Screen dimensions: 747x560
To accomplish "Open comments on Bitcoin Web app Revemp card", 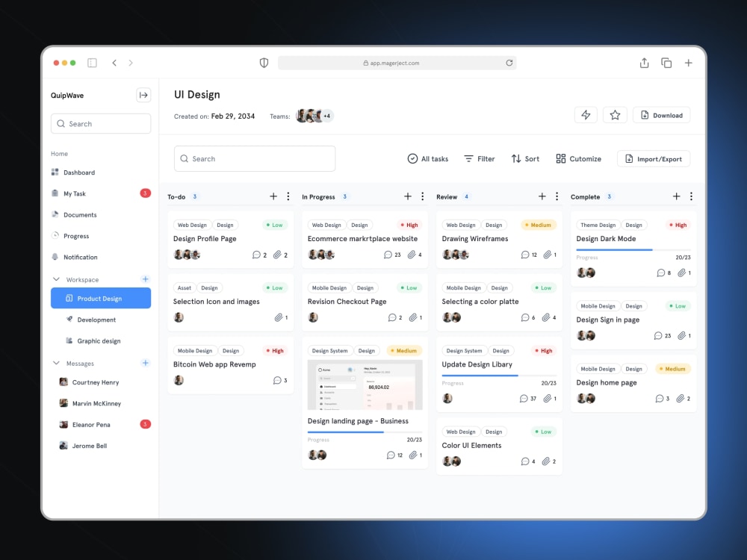I will coord(280,380).
